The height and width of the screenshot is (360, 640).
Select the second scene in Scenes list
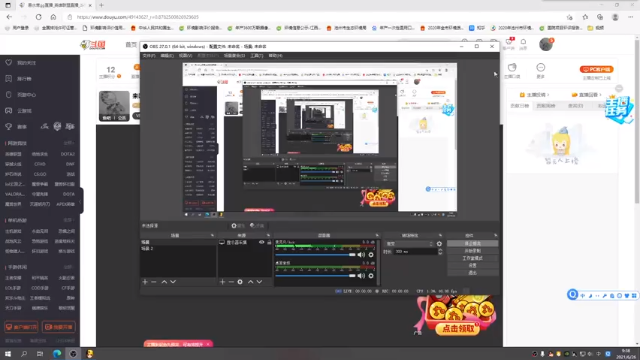point(178,249)
